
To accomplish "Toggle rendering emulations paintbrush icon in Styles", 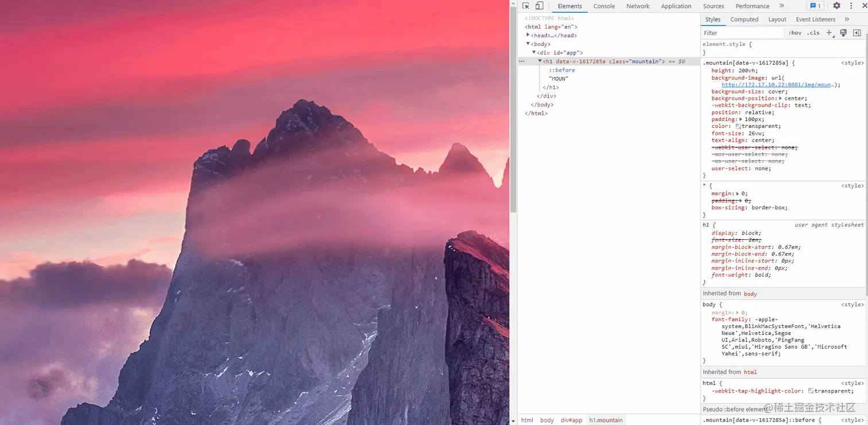I will (843, 33).
